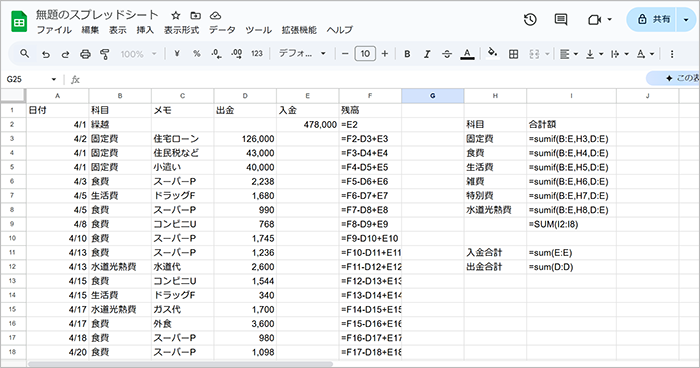Select the =sum(D:D) cell
The height and width of the screenshot is (368, 700).
click(571, 267)
